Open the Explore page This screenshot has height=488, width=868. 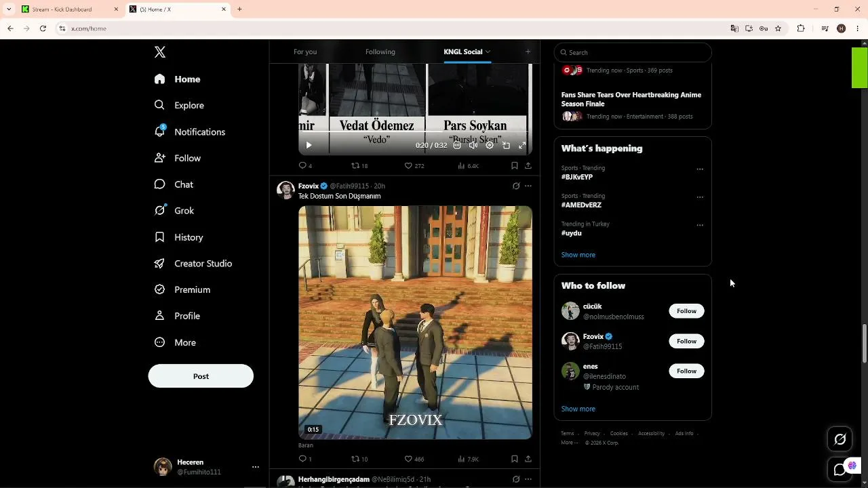pyautogui.click(x=179, y=105)
